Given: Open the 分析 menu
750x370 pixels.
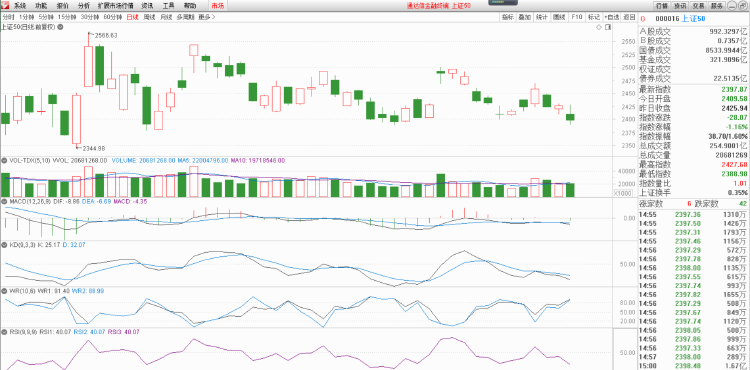Looking at the screenshot, I should point(83,6).
